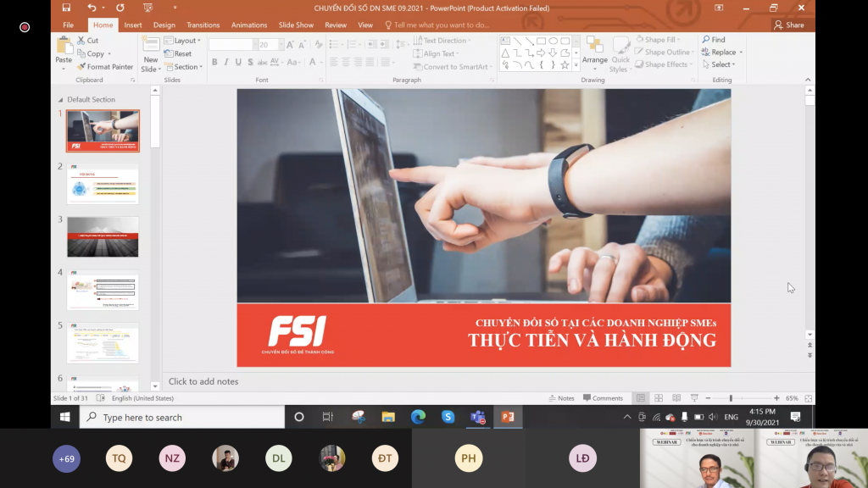The image size is (868, 488).
Task: Switch to Normal view
Action: (x=641, y=398)
